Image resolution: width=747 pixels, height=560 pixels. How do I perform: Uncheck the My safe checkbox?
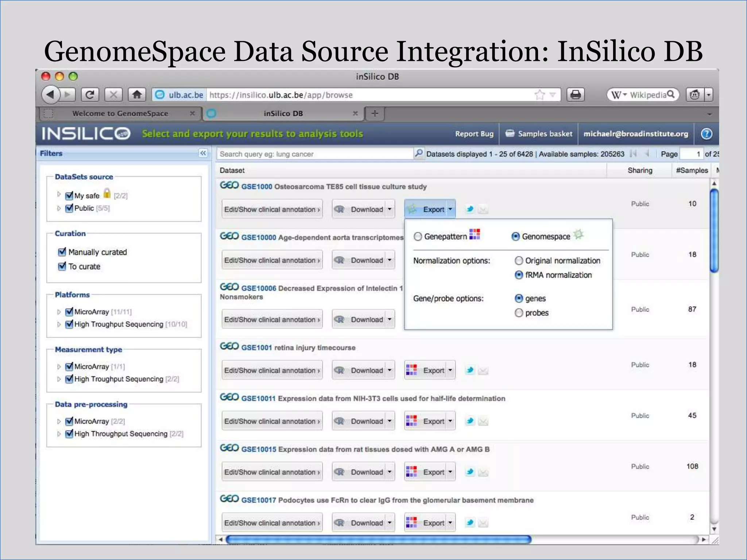click(69, 195)
